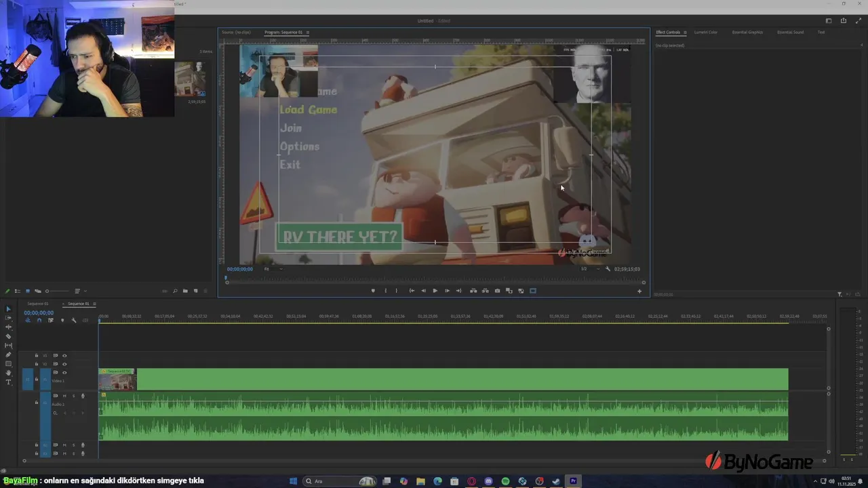Toggle Snap in the timeline
Viewport: 868px width, 488px height.
[39, 321]
